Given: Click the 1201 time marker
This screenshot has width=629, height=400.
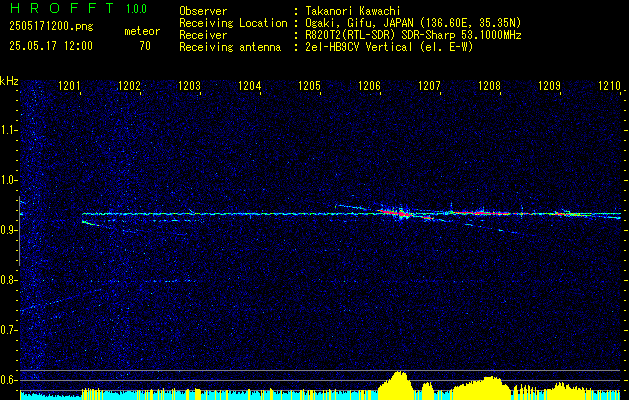Looking at the screenshot, I should pos(70,85).
